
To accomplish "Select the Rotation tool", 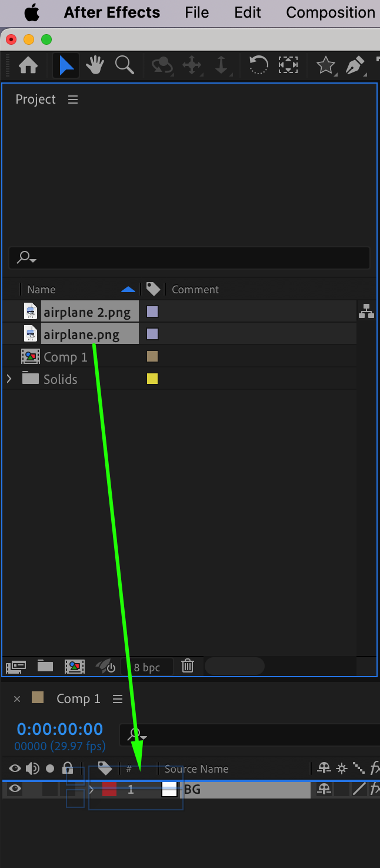I will (x=258, y=65).
